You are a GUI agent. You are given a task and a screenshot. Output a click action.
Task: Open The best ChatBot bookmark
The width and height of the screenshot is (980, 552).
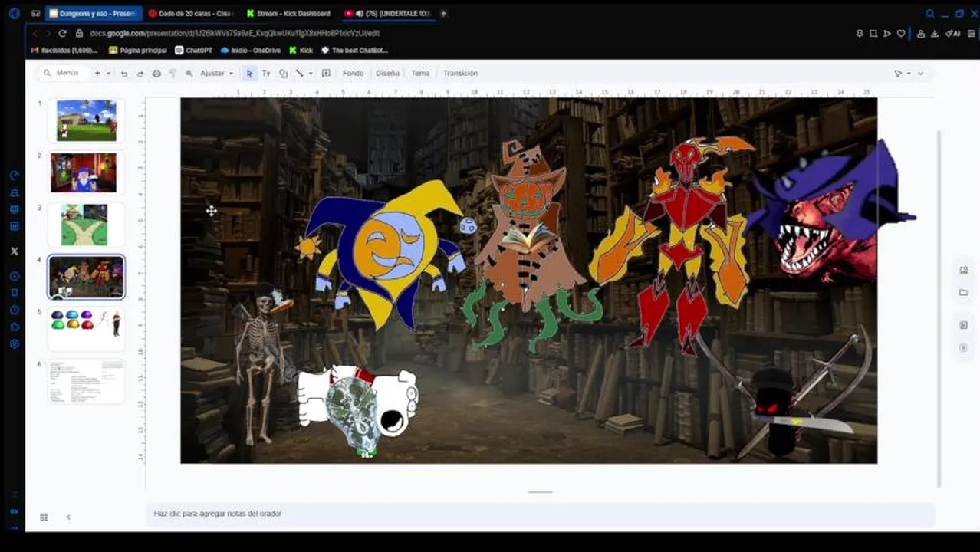pyautogui.click(x=354, y=51)
